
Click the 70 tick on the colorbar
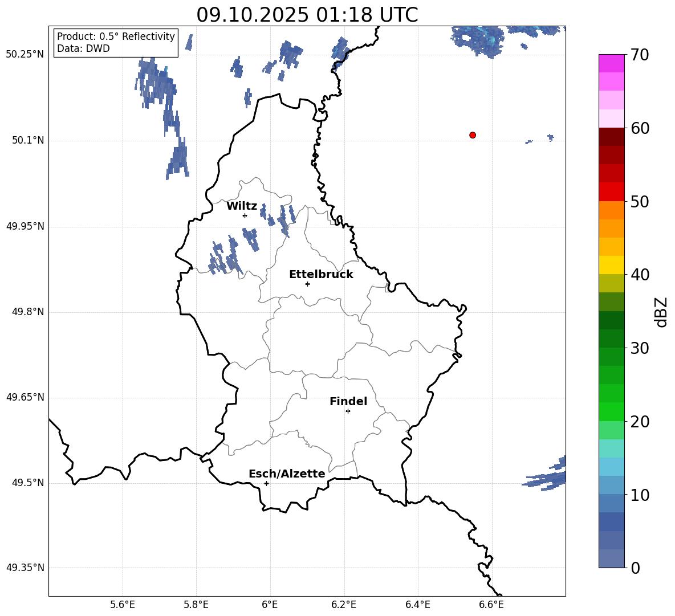(640, 55)
